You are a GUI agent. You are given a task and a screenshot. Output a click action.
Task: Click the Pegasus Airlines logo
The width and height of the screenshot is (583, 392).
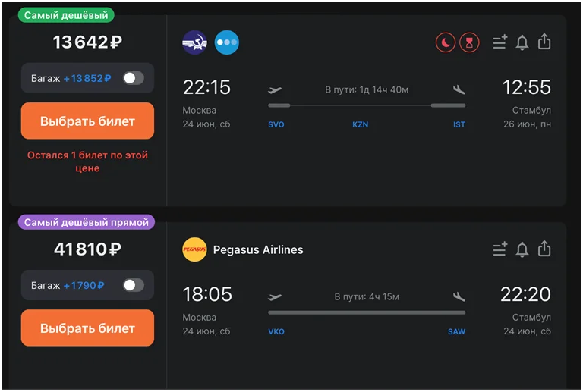pos(195,249)
